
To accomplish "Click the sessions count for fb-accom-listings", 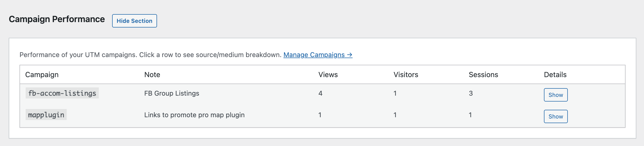I will tap(471, 93).
